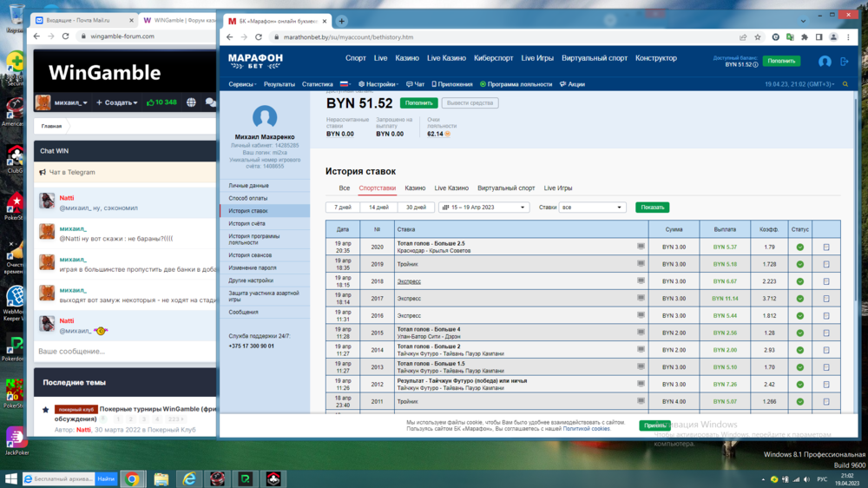Screen dimensions: 868x488
Task: Click the green status check for bet 2018
Action: click(x=799, y=281)
